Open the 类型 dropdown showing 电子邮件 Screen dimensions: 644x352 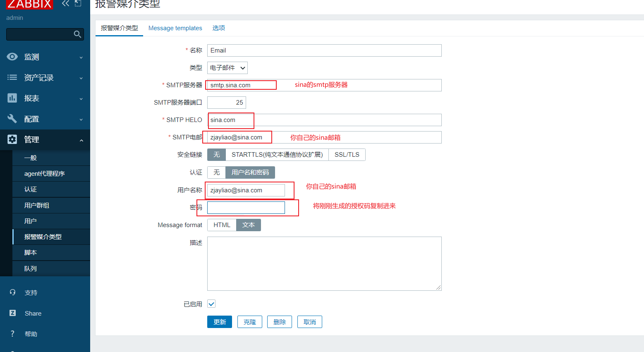(x=227, y=68)
